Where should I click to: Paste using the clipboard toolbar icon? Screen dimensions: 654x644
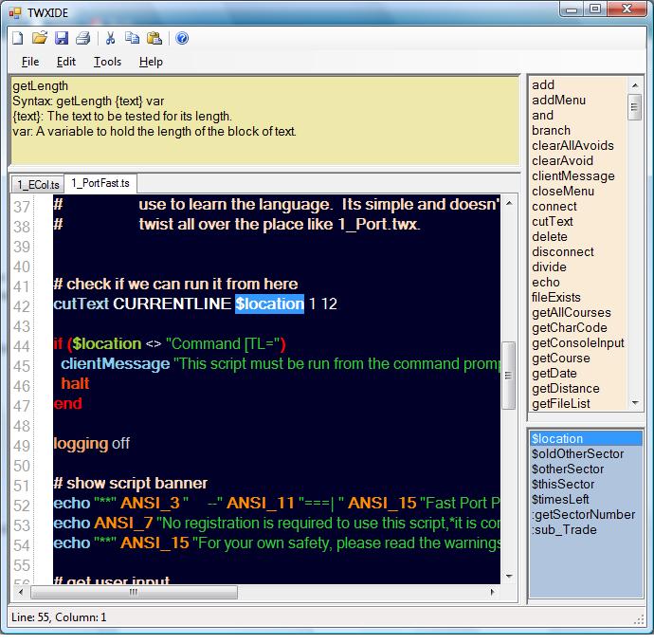click(154, 38)
